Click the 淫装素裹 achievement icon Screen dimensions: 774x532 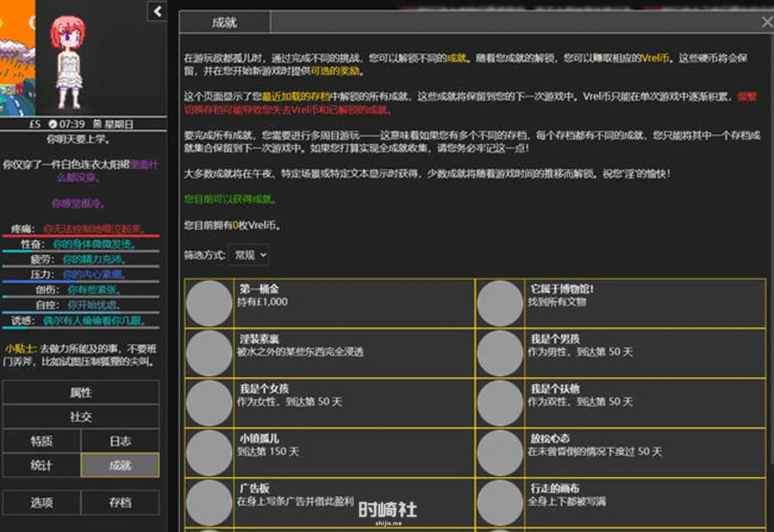click(210, 353)
